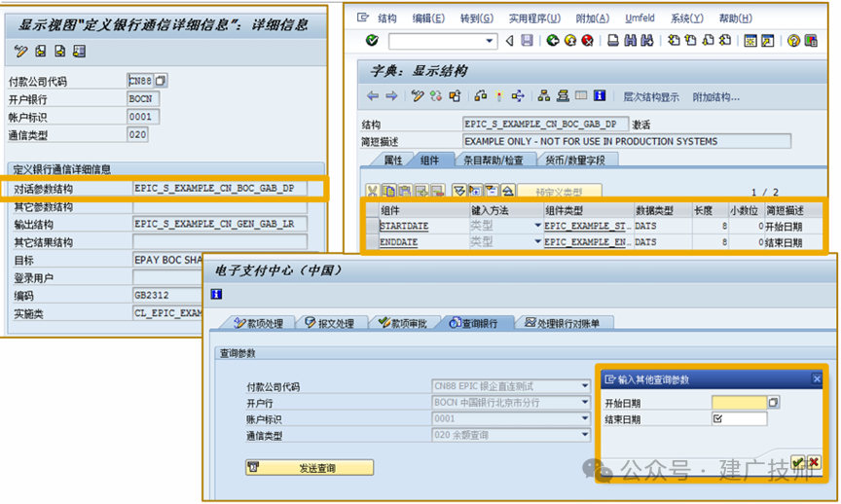The image size is (841, 504).
Task: Open the 实用程序(U) menu
Action: [x=534, y=18]
